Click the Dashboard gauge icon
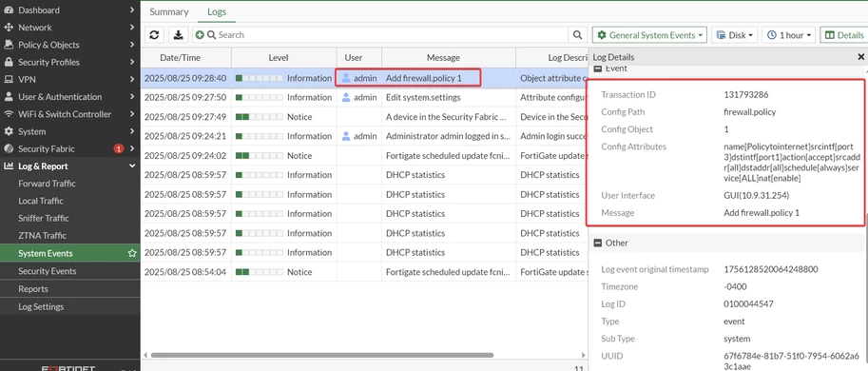Screen dimensions: 868x371 [9, 10]
